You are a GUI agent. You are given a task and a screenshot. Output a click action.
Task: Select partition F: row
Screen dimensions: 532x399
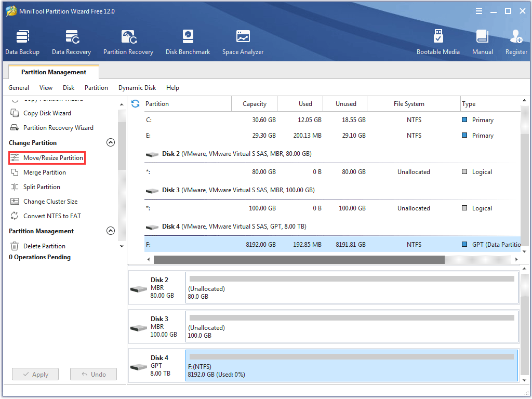point(332,244)
